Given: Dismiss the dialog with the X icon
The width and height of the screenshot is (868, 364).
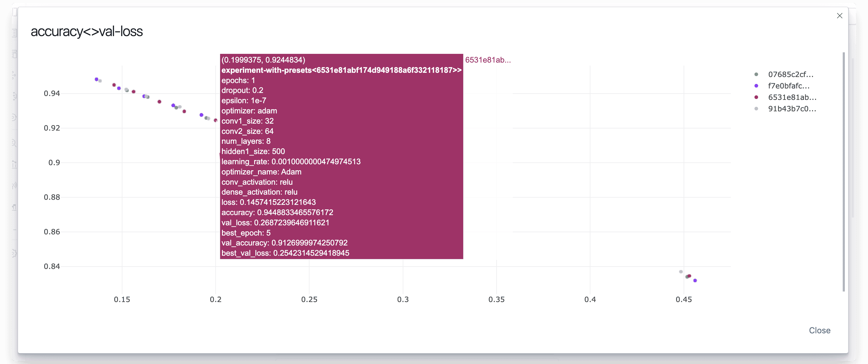Looking at the screenshot, I should [x=839, y=16].
